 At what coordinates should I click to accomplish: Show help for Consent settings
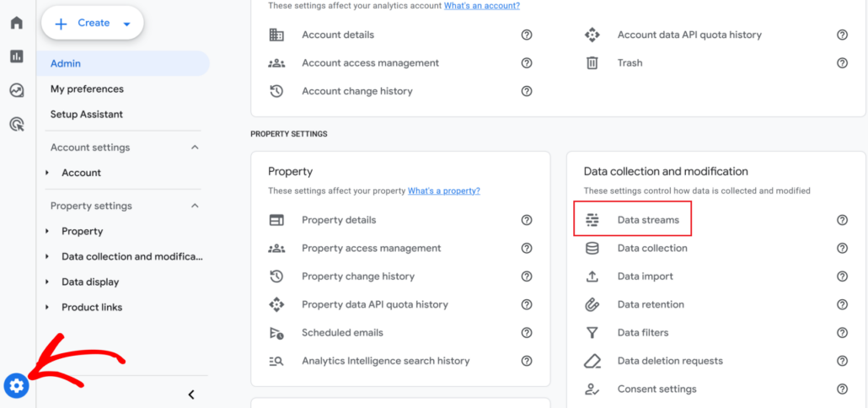(x=842, y=389)
